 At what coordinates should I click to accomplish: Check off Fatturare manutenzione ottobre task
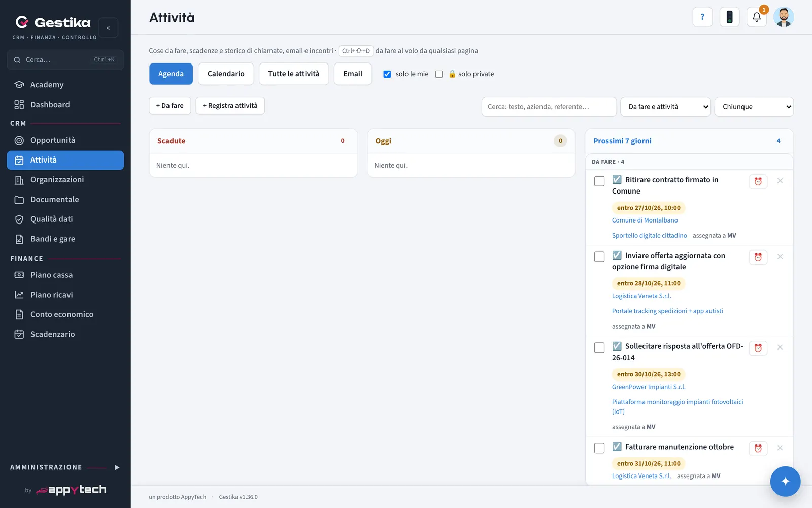click(x=599, y=449)
